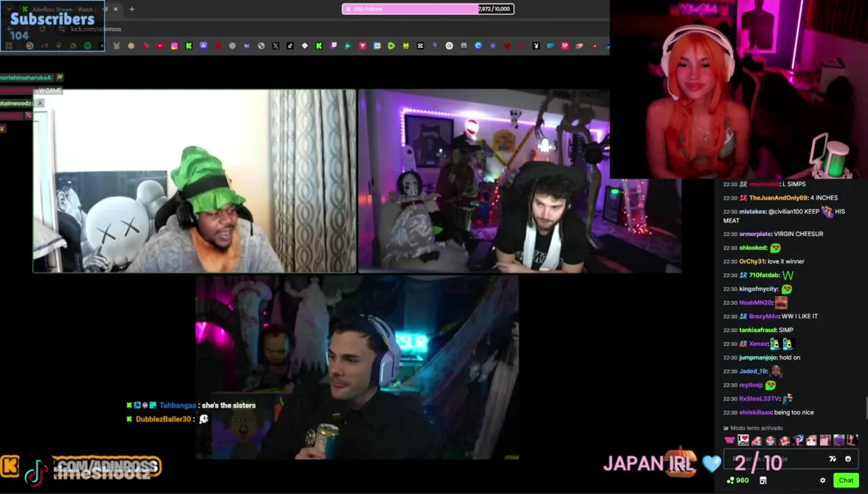This screenshot has height=494, width=868.
Task: Open the Playboy bunny bookmark icon
Action: pyautogui.click(x=536, y=46)
